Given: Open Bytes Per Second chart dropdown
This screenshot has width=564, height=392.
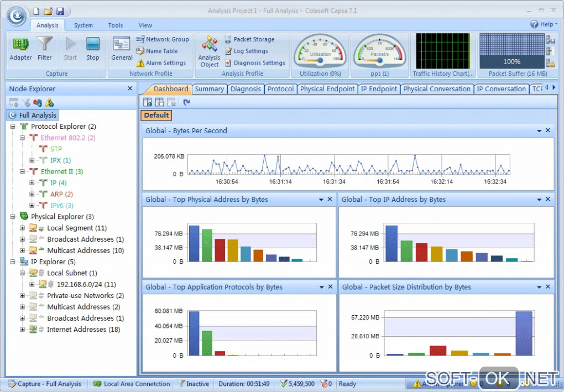Looking at the screenshot, I should pyautogui.click(x=539, y=131).
